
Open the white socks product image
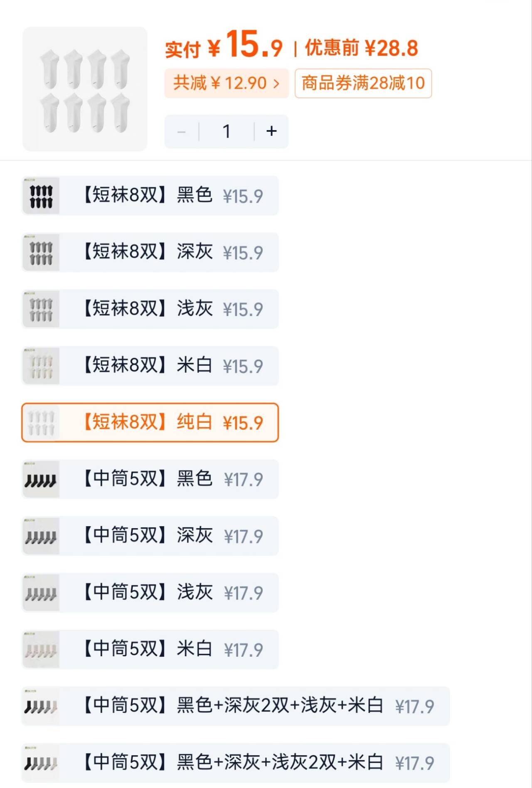coord(85,89)
